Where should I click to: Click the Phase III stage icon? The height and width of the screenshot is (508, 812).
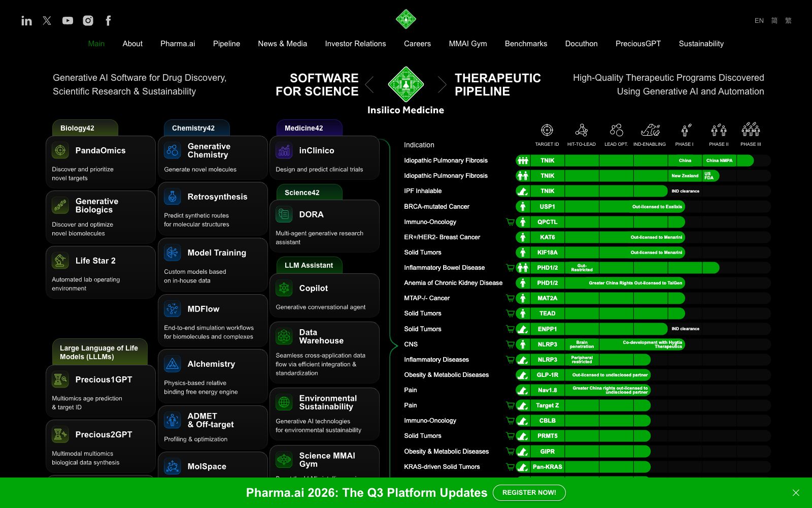[751, 130]
